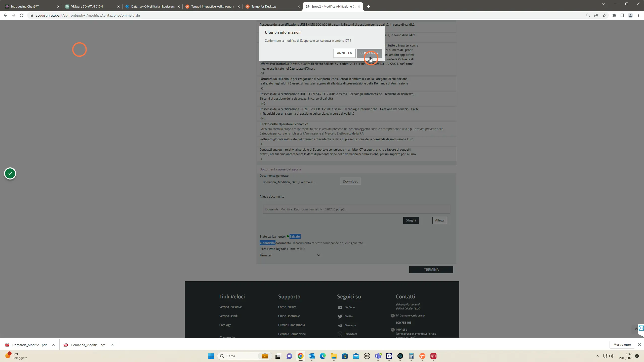Image resolution: width=644 pixels, height=362 pixels.
Task: Open tab search dropdown arrow
Action: [603, 4]
